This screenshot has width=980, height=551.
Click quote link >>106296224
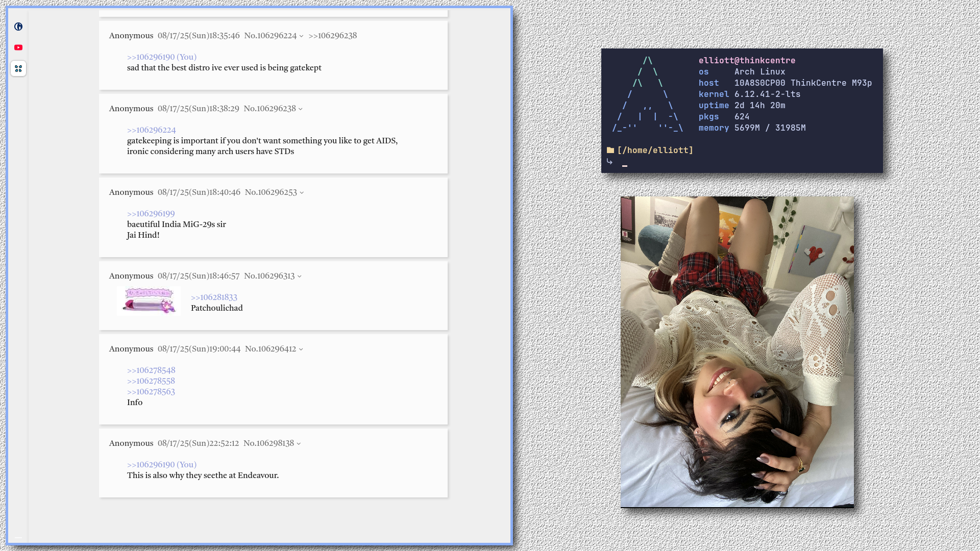151,130
